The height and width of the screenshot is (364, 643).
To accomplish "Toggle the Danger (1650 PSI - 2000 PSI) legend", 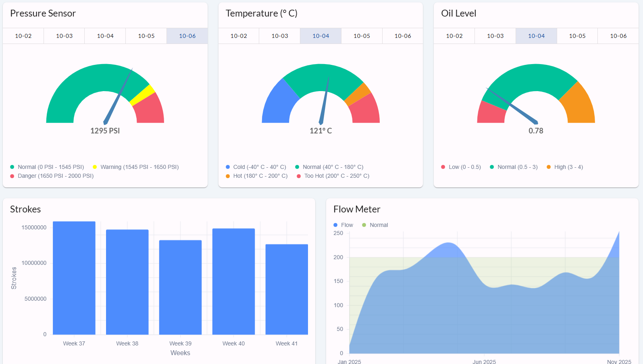I will (x=52, y=176).
